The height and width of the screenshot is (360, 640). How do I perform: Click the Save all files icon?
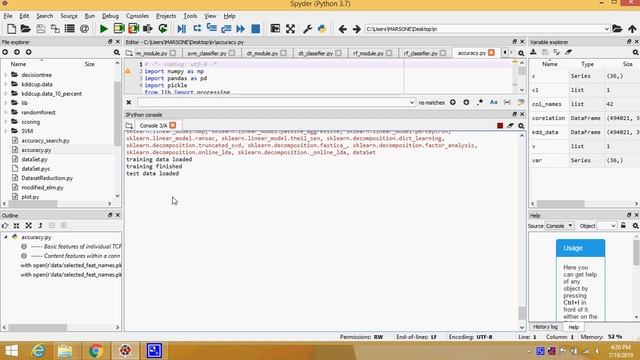[55, 29]
